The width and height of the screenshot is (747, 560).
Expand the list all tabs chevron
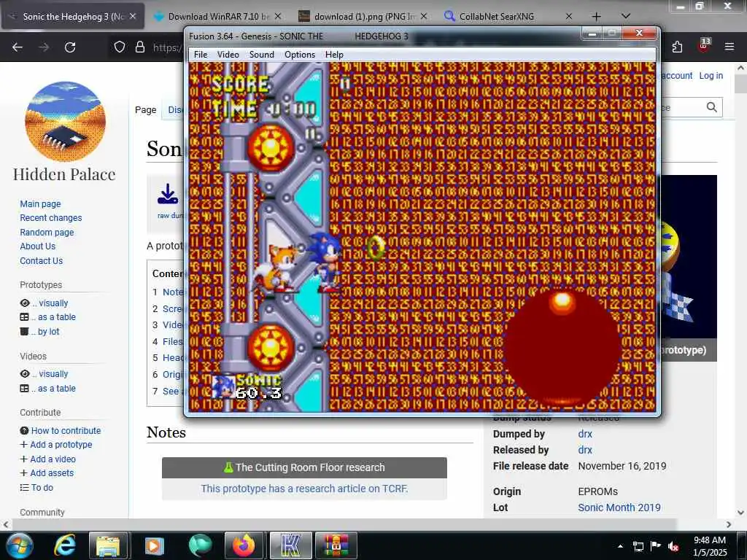pos(626,16)
